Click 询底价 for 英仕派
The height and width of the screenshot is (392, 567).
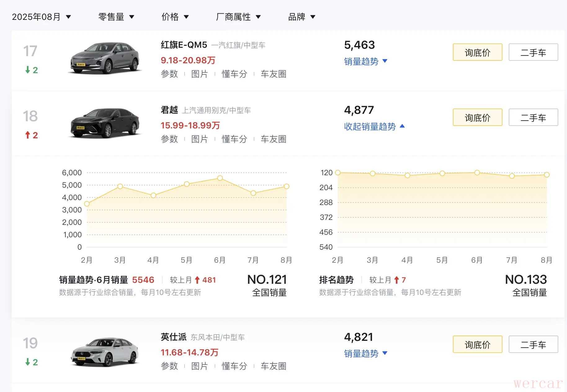477,345
